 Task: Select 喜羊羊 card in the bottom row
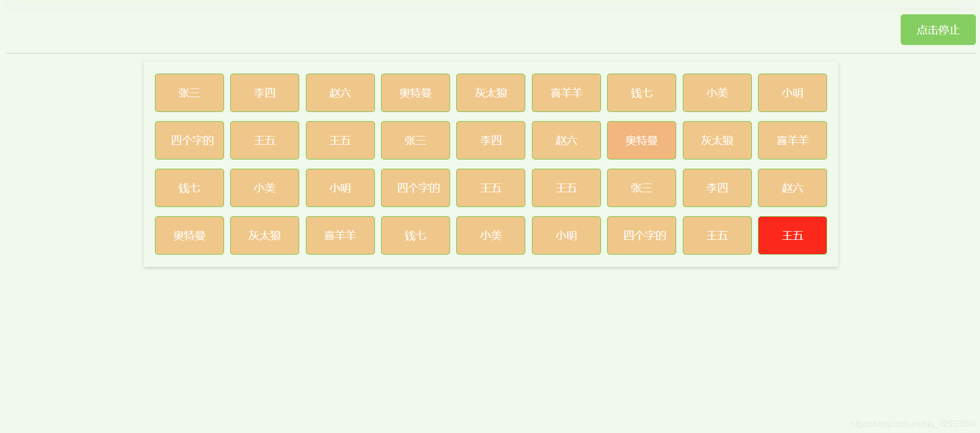pos(340,235)
